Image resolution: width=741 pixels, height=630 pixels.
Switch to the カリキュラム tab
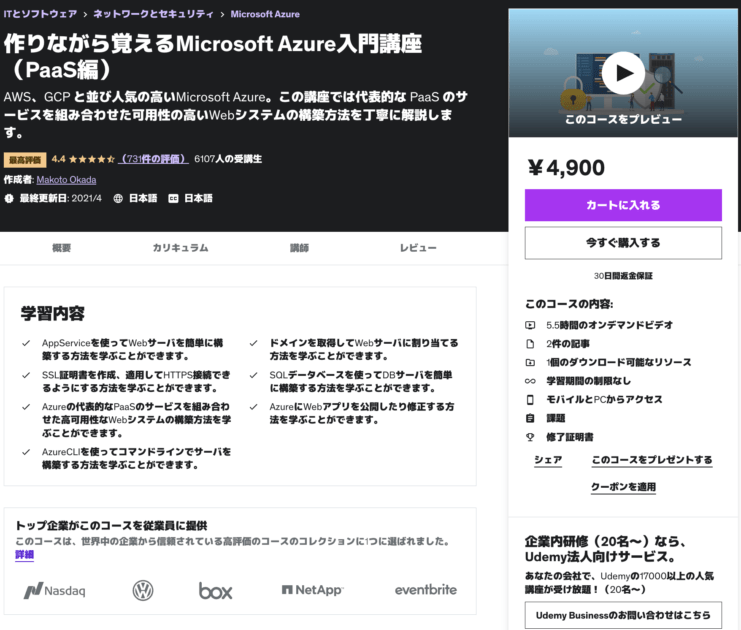click(x=181, y=248)
